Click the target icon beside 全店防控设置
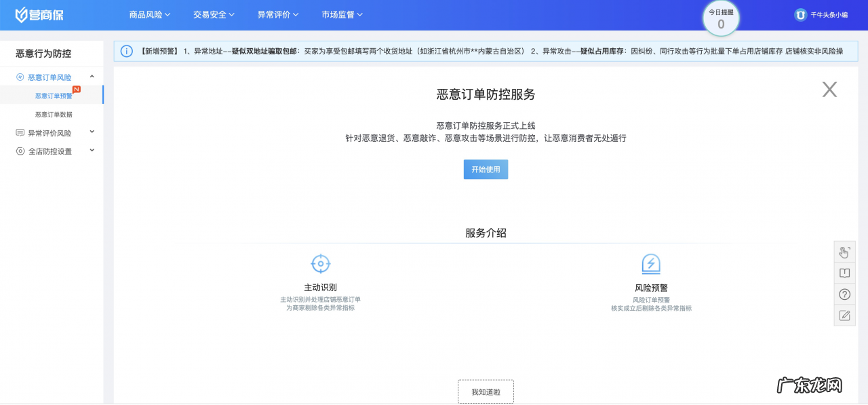868x405 pixels. tap(20, 151)
